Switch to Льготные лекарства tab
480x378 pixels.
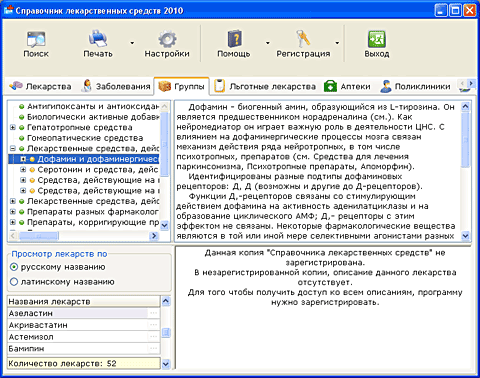click(x=265, y=86)
